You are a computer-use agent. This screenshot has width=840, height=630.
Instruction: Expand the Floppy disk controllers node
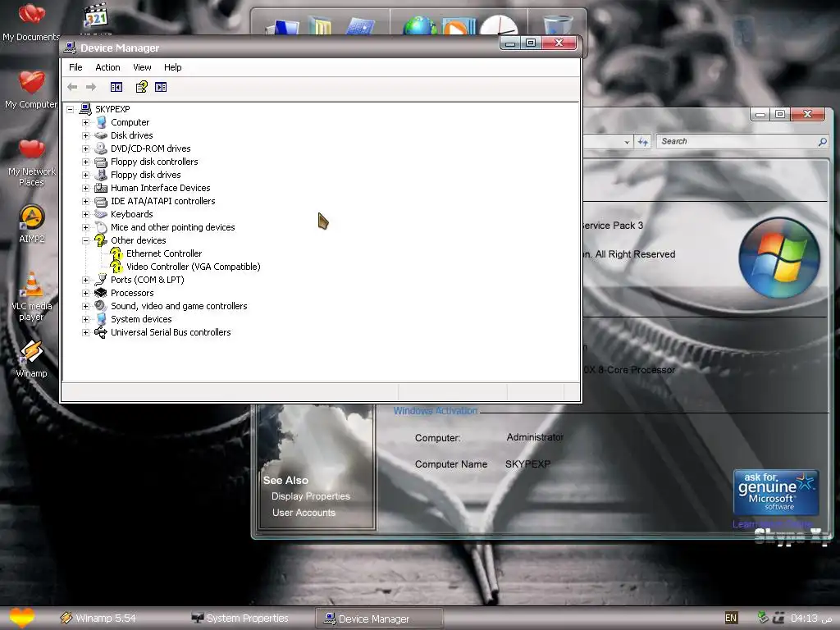click(x=85, y=162)
